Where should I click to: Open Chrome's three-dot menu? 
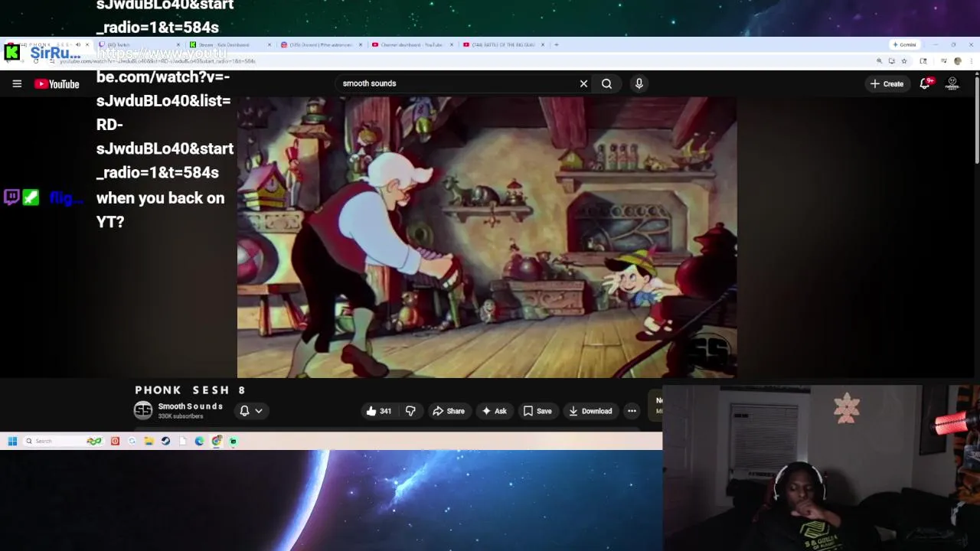(x=971, y=60)
